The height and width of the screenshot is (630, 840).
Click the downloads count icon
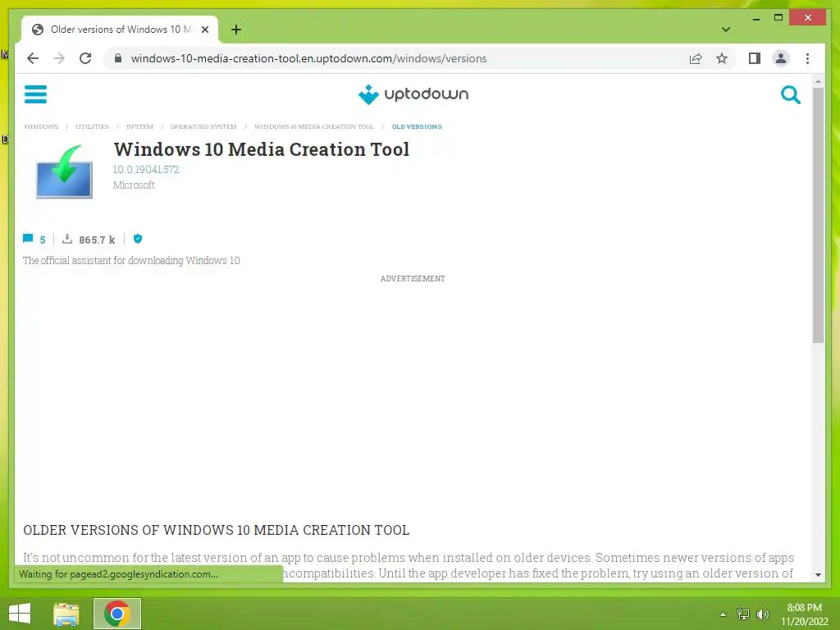pos(67,239)
